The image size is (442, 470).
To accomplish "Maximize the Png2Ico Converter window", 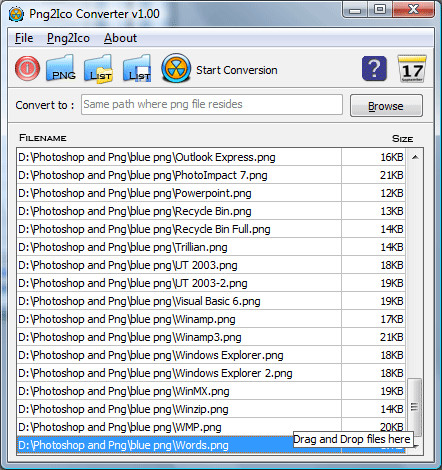I will [x=380, y=10].
